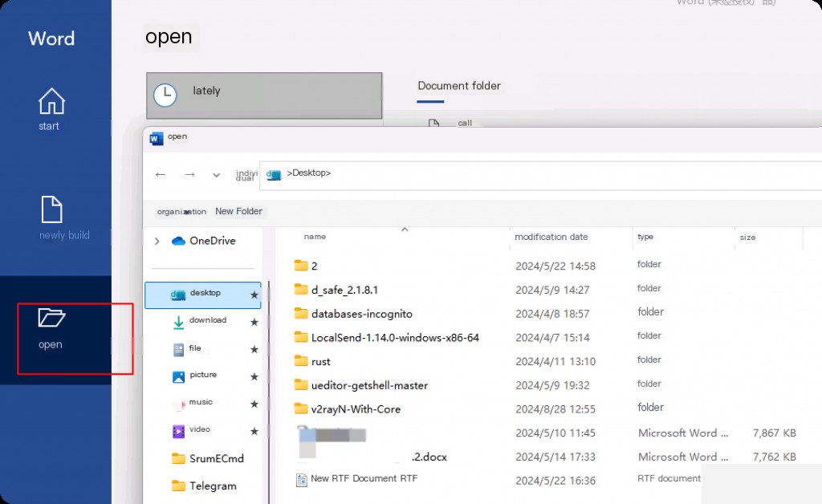Open the 'video' quick access location

(191, 430)
